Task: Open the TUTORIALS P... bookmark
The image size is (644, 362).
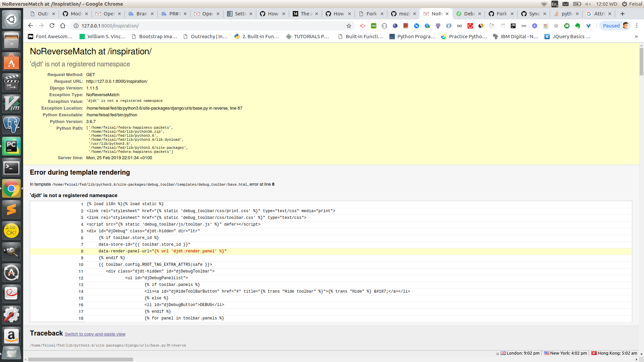Action: pyautogui.click(x=308, y=37)
